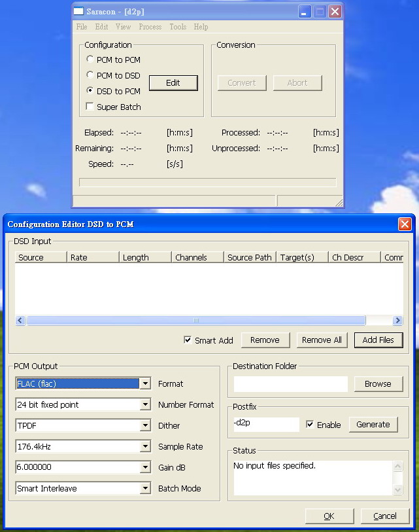Viewport: 419px width, 532px height.
Task: Click the horizontal scrollbar thumb in DSD Input
Action: (x=196, y=320)
